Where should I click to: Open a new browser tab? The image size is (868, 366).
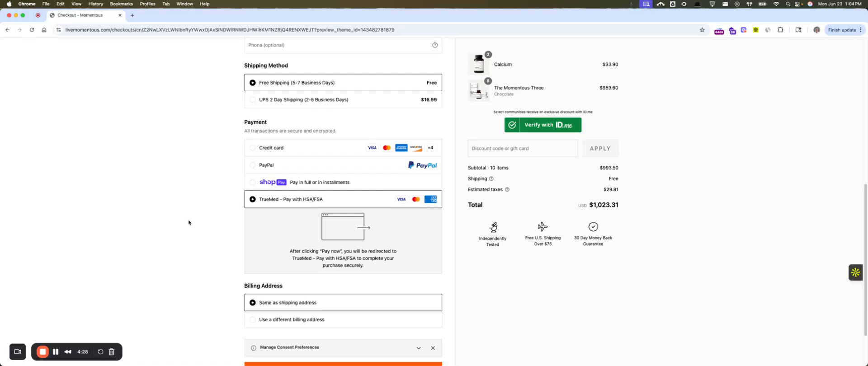pyautogui.click(x=132, y=15)
